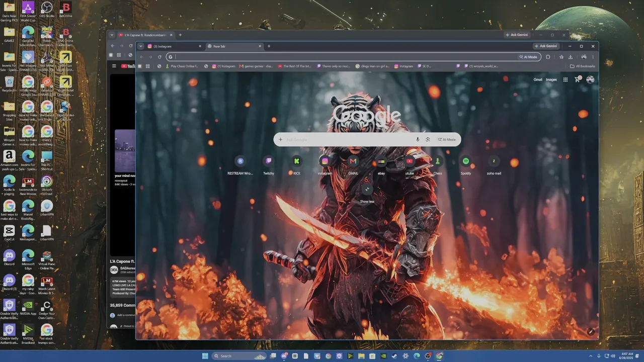Open the Twitchy shortcut tile
The height and width of the screenshot is (362, 644).
[269, 165]
